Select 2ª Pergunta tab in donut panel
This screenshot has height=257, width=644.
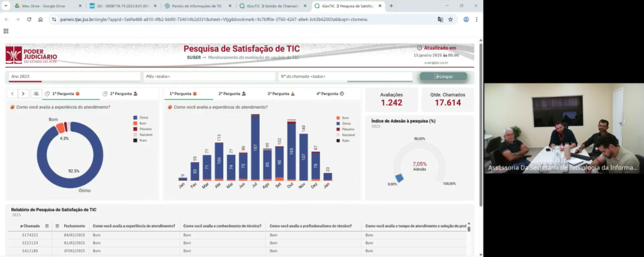pos(120,94)
